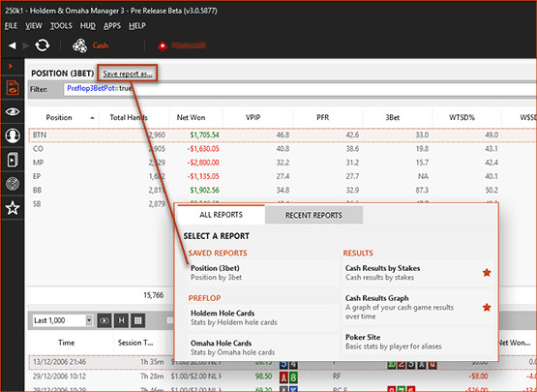Select the 29/12/2006 10:12 session row
Image resolution: width=537 pixels, height=392 pixels.
pyautogui.click(x=283, y=377)
